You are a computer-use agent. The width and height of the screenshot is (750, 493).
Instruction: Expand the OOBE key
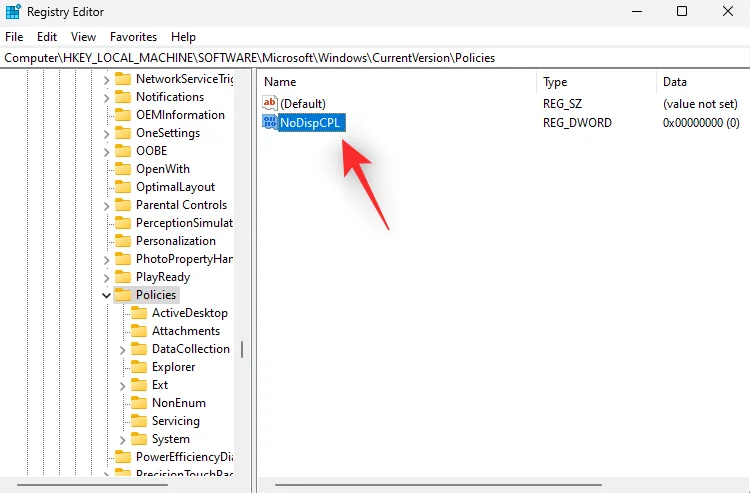coord(107,152)
